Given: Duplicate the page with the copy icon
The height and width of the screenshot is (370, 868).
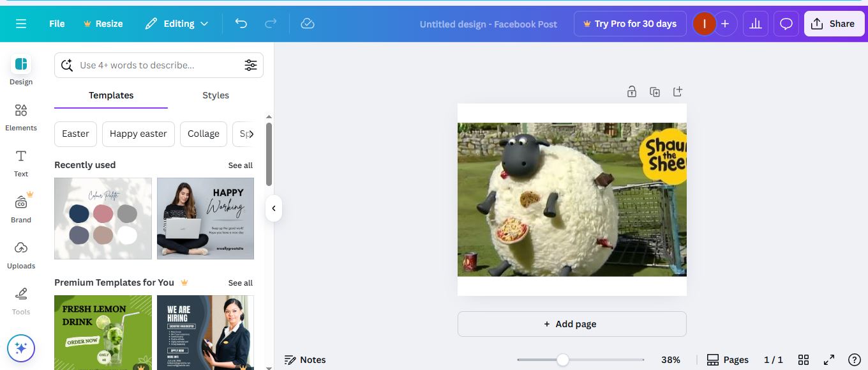Looking at the screenshot, I should point(655,92).
